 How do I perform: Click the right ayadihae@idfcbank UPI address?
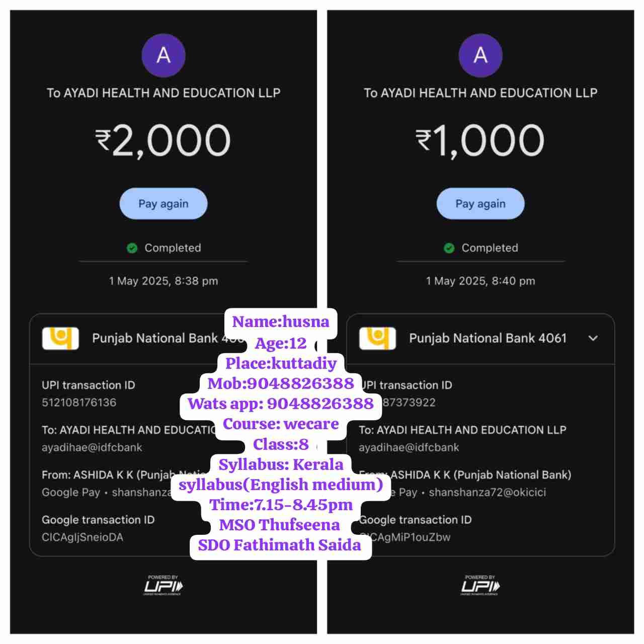click(409, 447)
